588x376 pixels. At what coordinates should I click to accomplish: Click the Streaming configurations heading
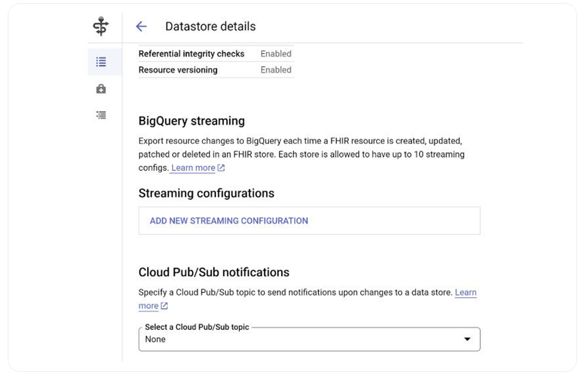pyautogui.click(x=206, y=193)
